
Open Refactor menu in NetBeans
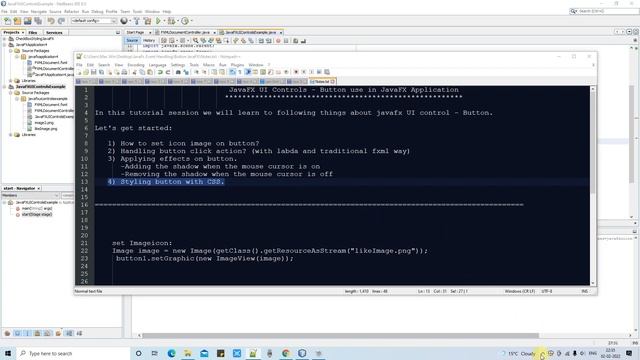[71, 11]
